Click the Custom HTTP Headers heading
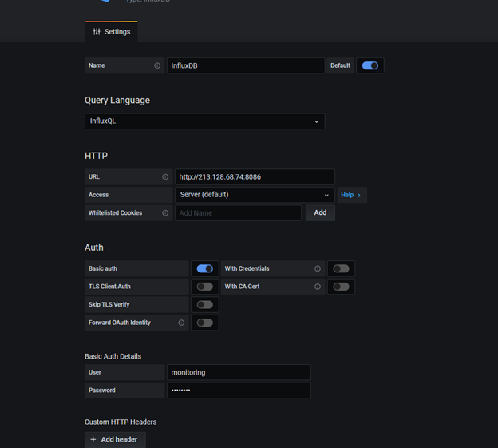498x448 pixels. click(121, 422)
